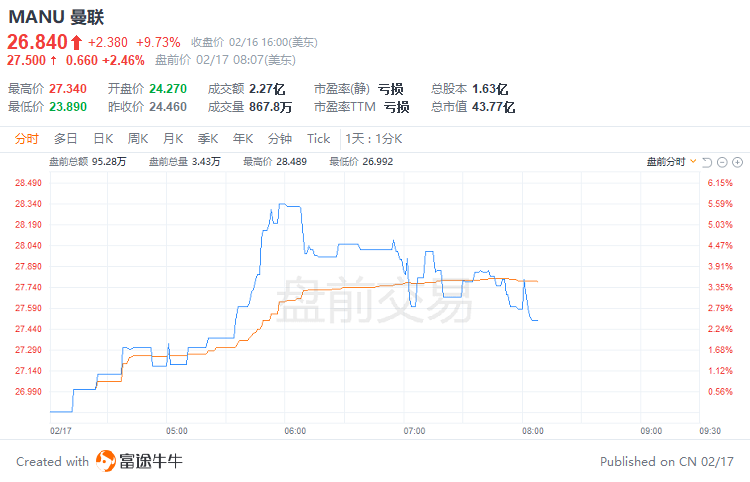Click the Futu bull logo icon
The height and width of the screenshot is (482, 750).
[106, 461]
